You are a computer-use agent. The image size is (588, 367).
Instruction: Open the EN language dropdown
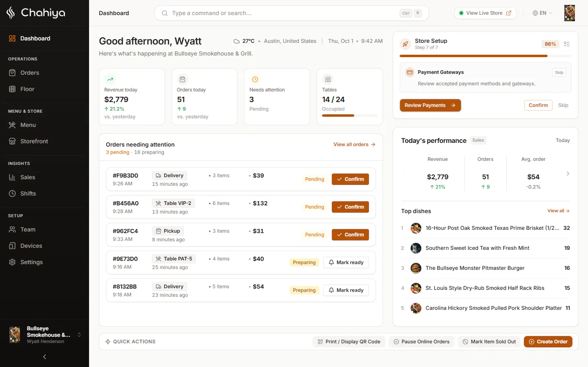pos(542,13)
